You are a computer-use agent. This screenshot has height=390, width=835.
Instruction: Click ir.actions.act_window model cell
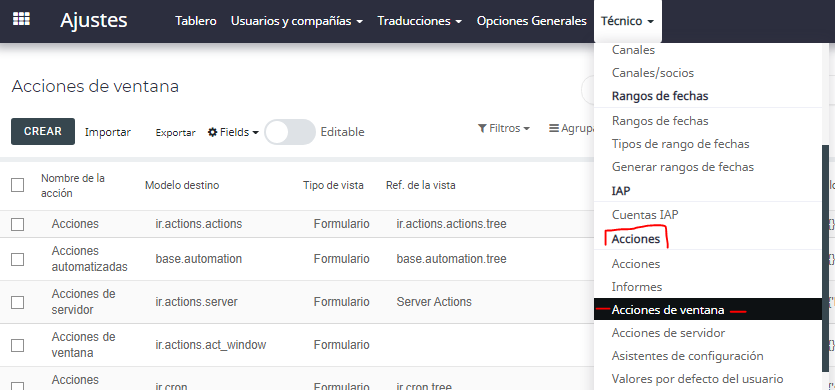(x=210, y=345)
